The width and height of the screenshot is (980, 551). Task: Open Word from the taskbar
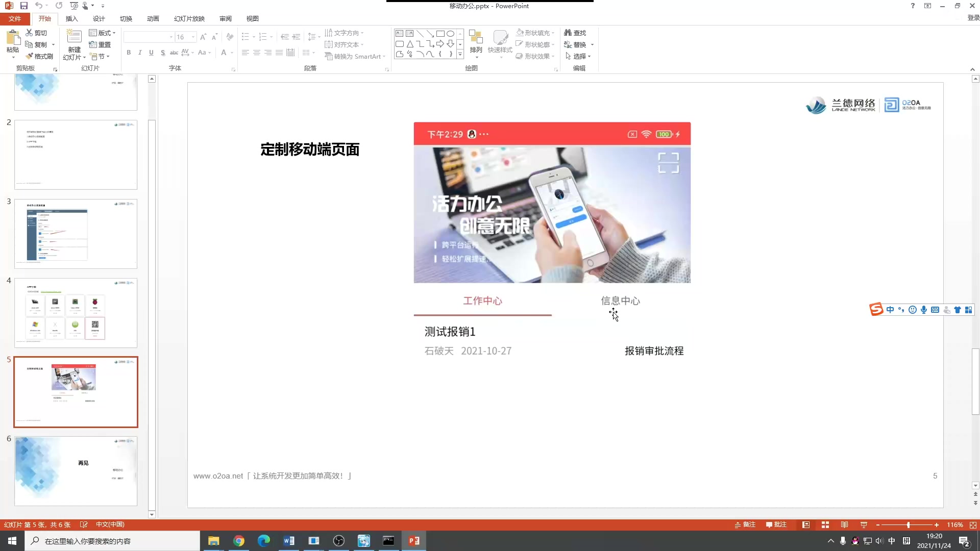coord(288,541)
